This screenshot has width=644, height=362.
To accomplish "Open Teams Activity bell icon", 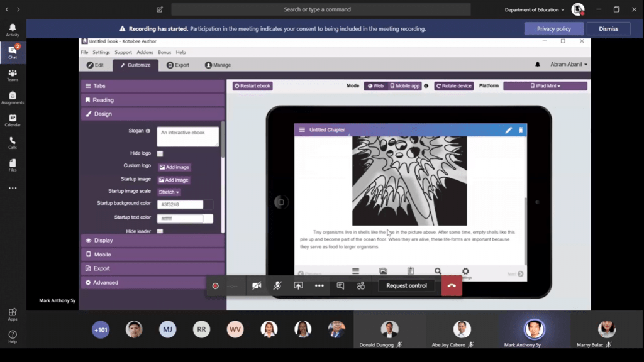I will point(13,30).
